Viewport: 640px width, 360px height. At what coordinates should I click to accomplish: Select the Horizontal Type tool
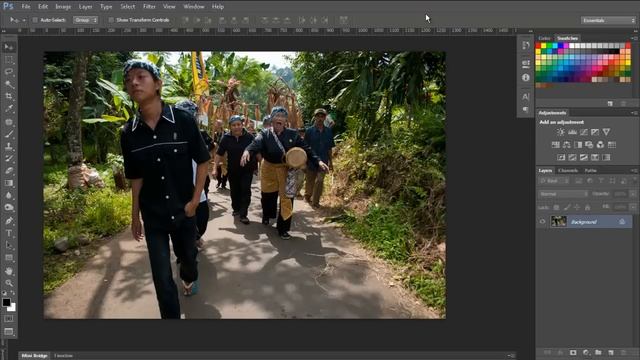tap(9, 233)
